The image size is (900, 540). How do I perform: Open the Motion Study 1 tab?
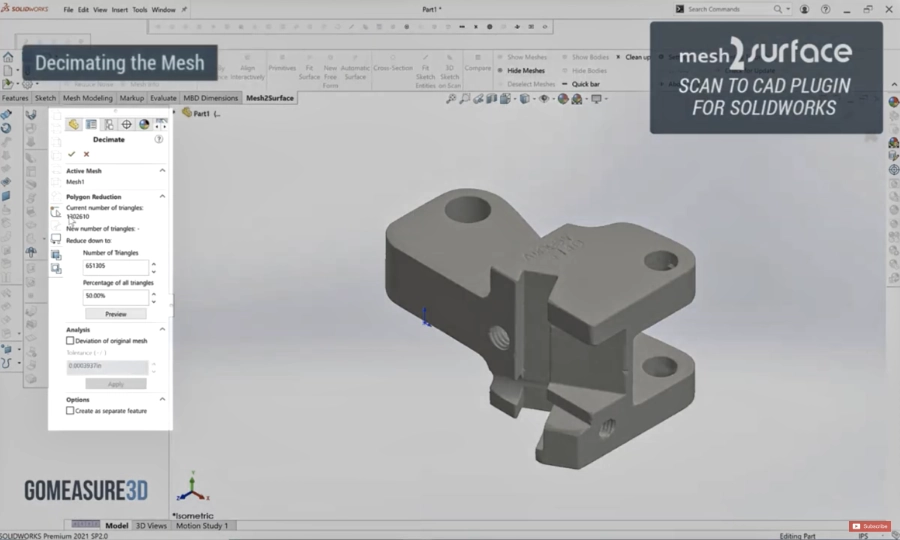[x=202, y=525]
